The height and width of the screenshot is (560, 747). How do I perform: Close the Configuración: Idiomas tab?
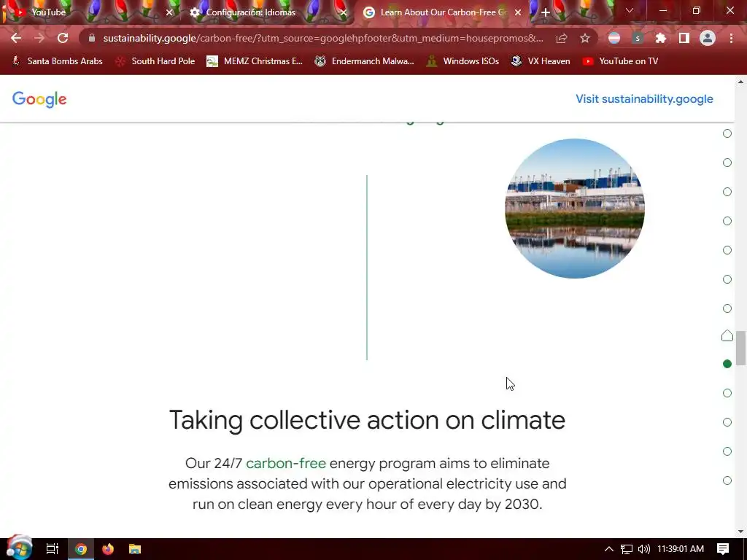[344, 12]
